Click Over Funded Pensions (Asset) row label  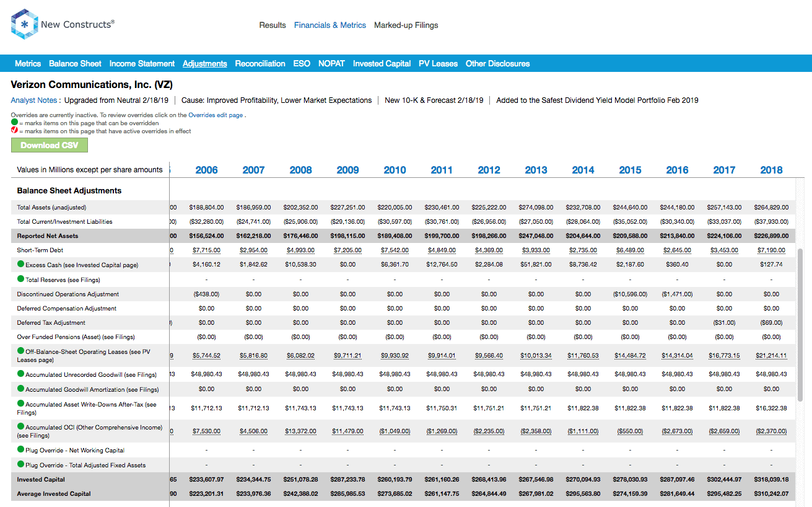[76, 337]
